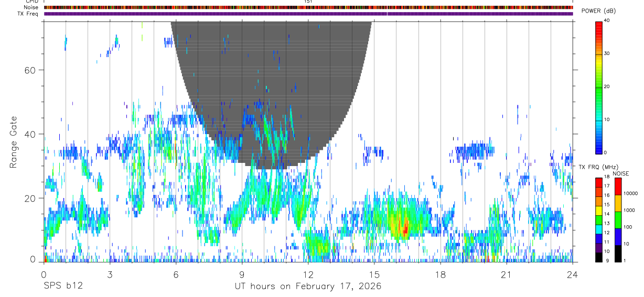Click x-axis tick label '21'
Screen dimensions: 644x297
[507, 274]
